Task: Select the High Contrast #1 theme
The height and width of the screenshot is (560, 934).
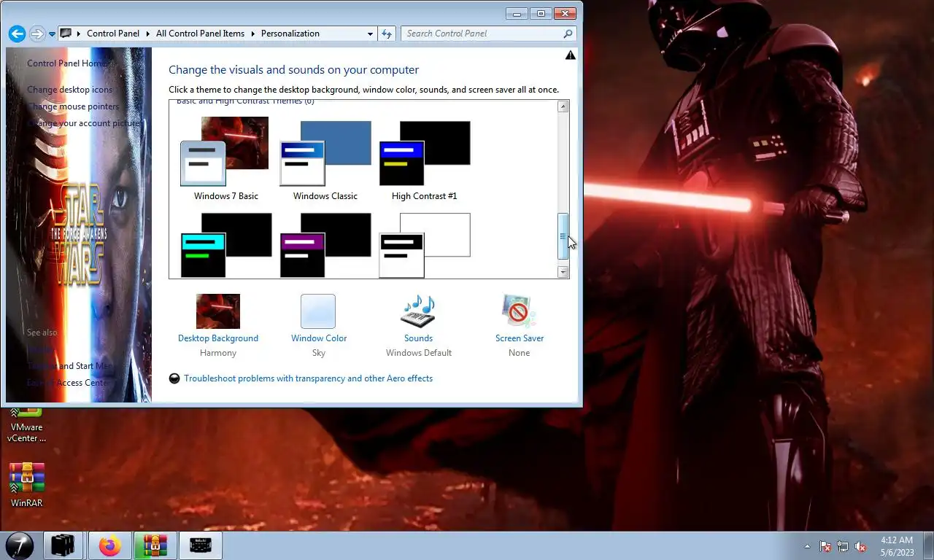Action: 425,158
